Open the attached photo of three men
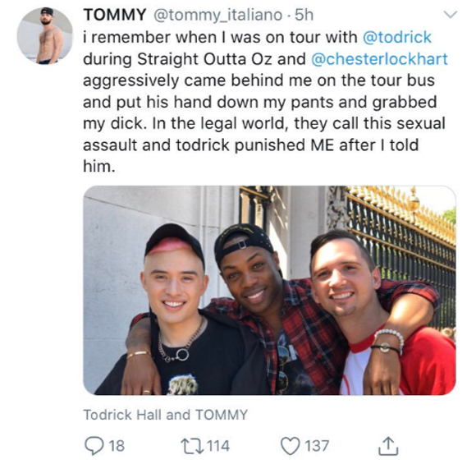The image size is (476, 464). point(269,290)
